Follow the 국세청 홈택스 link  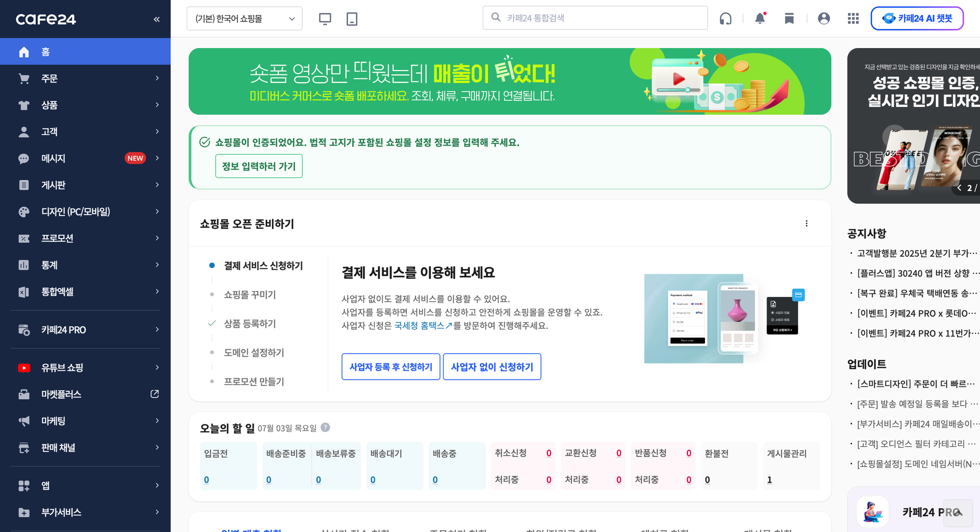[423, 326]
